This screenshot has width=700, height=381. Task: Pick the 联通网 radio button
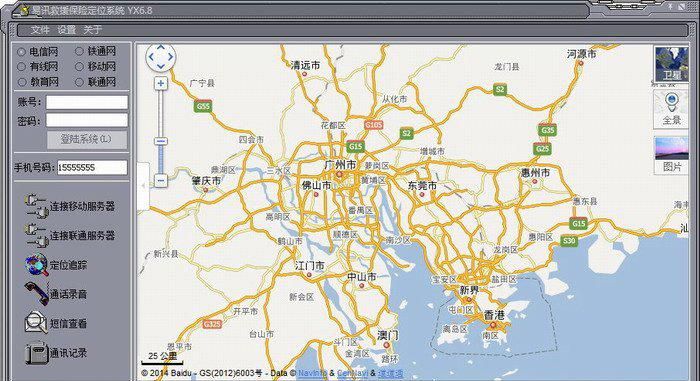pyautogui.click(x=79, y=82)
